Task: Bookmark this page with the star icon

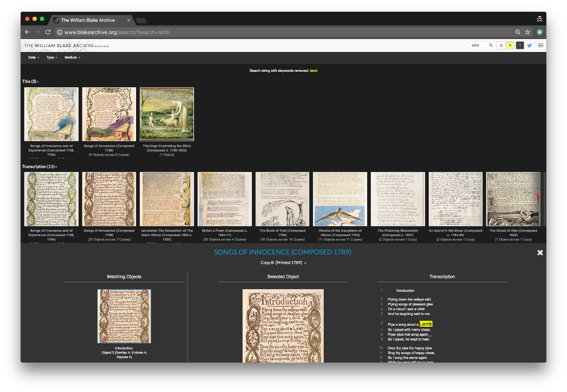Action: click(528, 32)
